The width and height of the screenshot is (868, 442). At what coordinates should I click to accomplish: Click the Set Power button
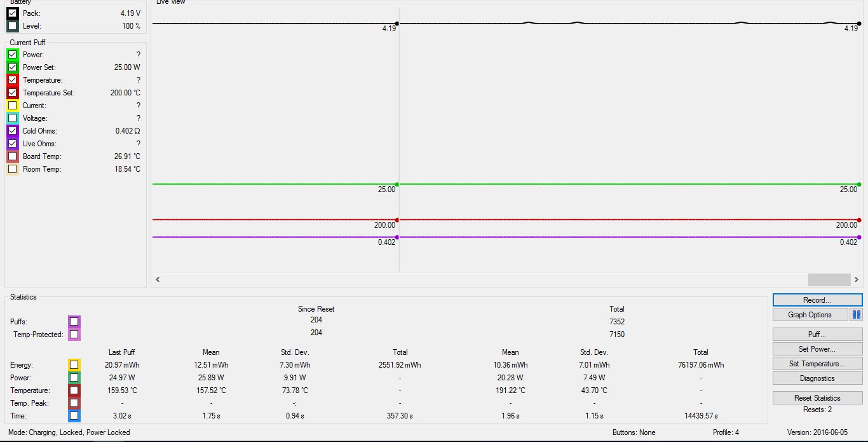pos(817,349)
